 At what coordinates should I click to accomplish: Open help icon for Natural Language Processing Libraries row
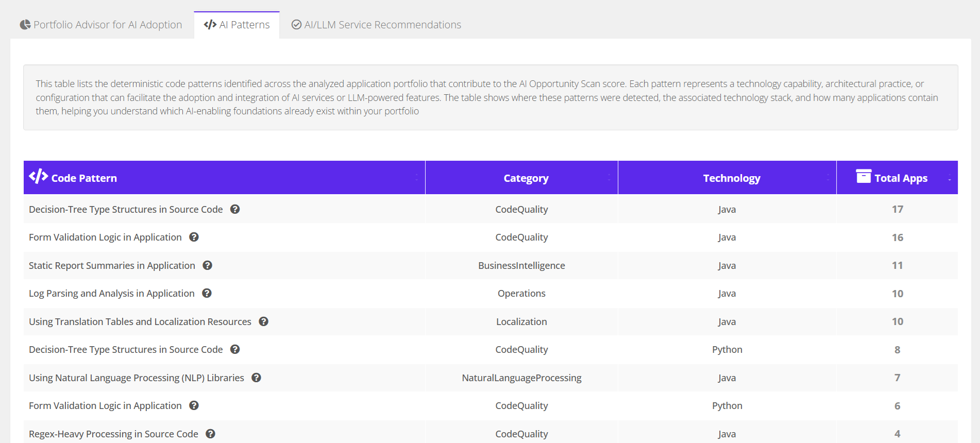(256, 378)
